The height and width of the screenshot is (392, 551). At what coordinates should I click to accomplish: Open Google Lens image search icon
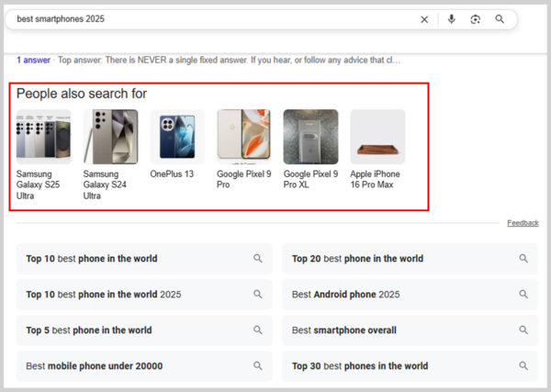click(x=475, y=19)
